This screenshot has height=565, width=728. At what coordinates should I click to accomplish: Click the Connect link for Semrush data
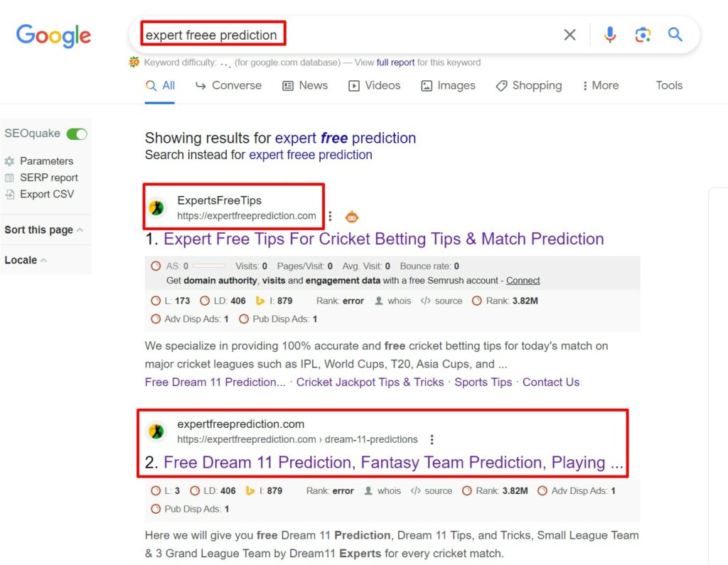click(523, 280)
